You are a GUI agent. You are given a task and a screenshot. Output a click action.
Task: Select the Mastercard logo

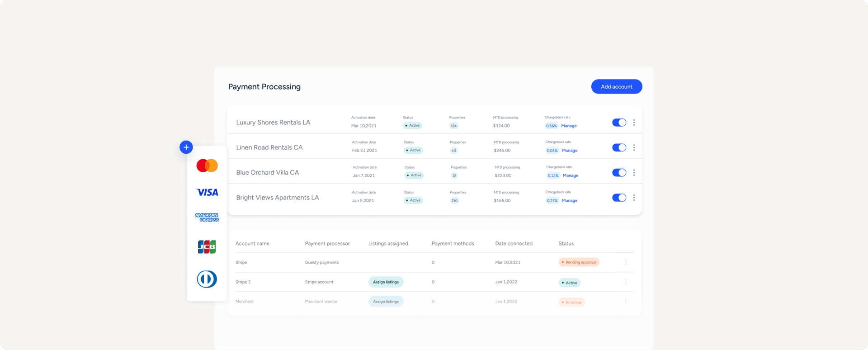(x=207, y=166)
